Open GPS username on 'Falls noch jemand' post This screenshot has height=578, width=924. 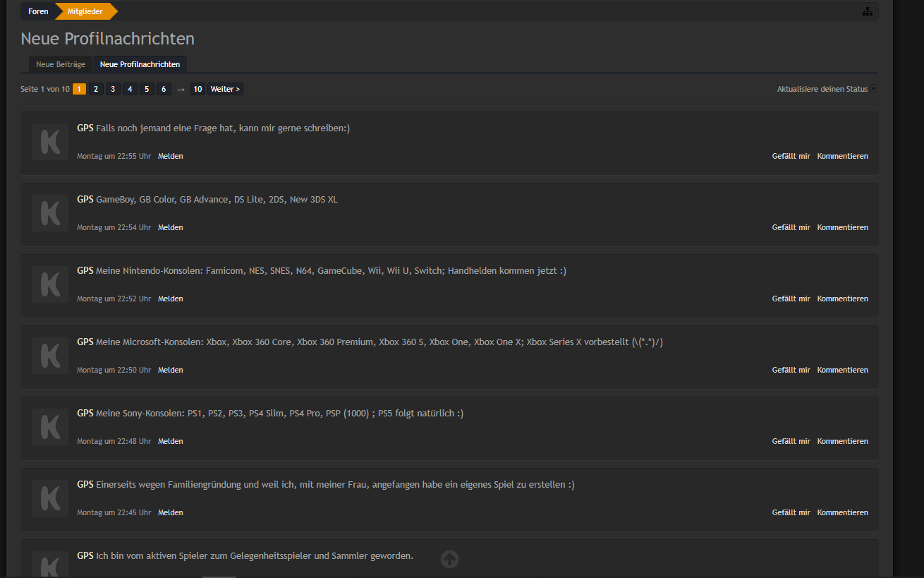85,128
